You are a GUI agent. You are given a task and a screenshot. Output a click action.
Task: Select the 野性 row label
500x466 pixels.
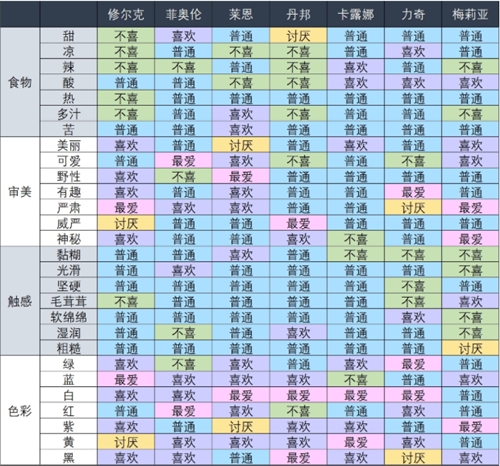click(x=69, y=176)
